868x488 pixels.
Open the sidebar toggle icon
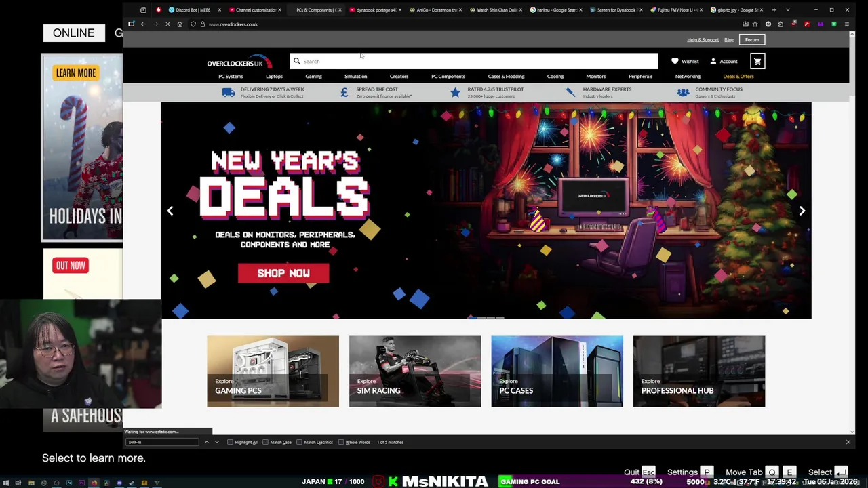[132, 24]
